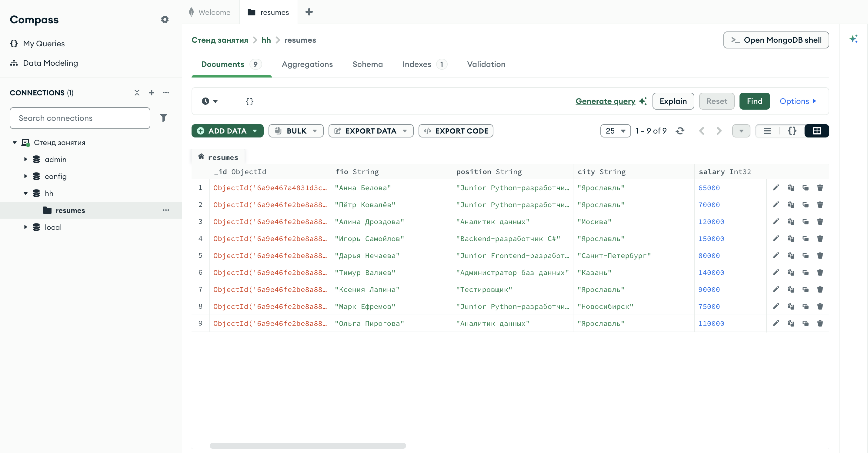Open the query history dropdown
The width and height of the screenshot is (868, 453).
pos(210,101)
